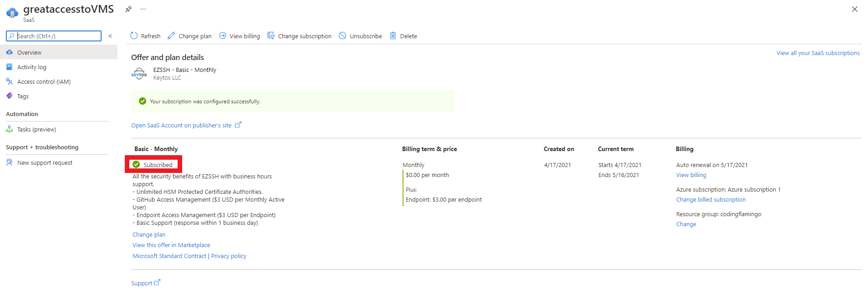Image resolution: width=868 pixels, height=294 pixels.
Task: Focus the Search (Ctrl+/) input field
Action: [54, 36]
